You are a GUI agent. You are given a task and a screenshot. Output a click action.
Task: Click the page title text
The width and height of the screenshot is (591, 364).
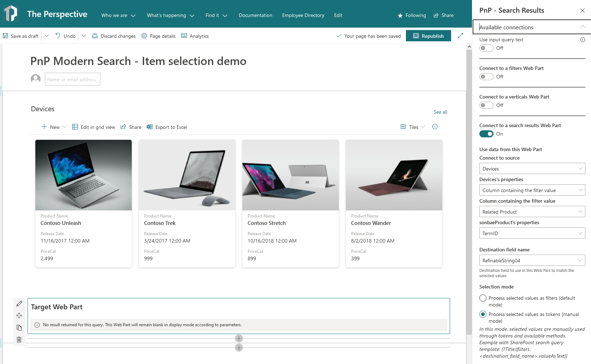138,61
